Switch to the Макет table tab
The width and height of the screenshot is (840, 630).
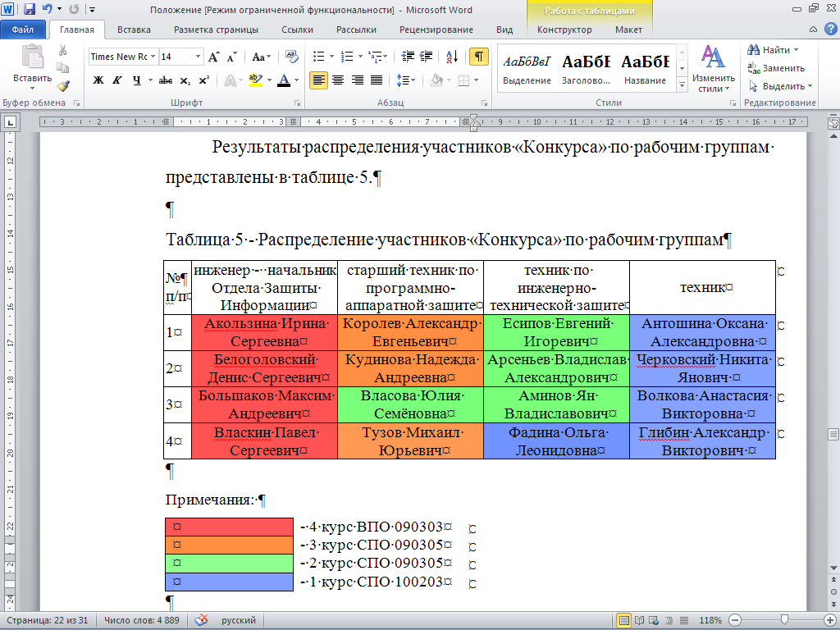point(628,30)
